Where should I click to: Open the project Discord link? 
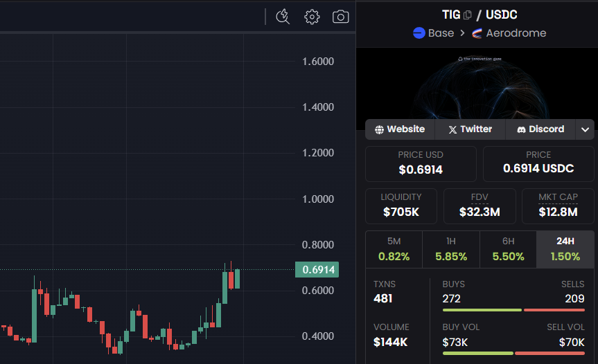tap(540, 129)
